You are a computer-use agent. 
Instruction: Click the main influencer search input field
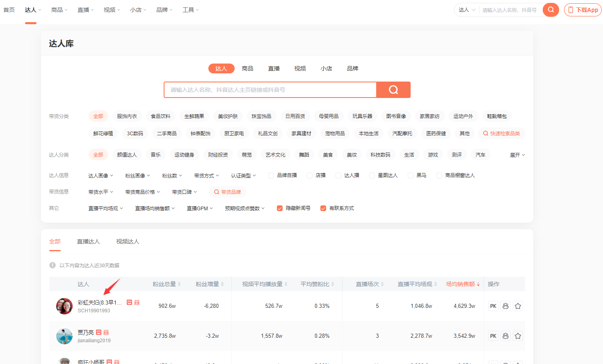270,90
